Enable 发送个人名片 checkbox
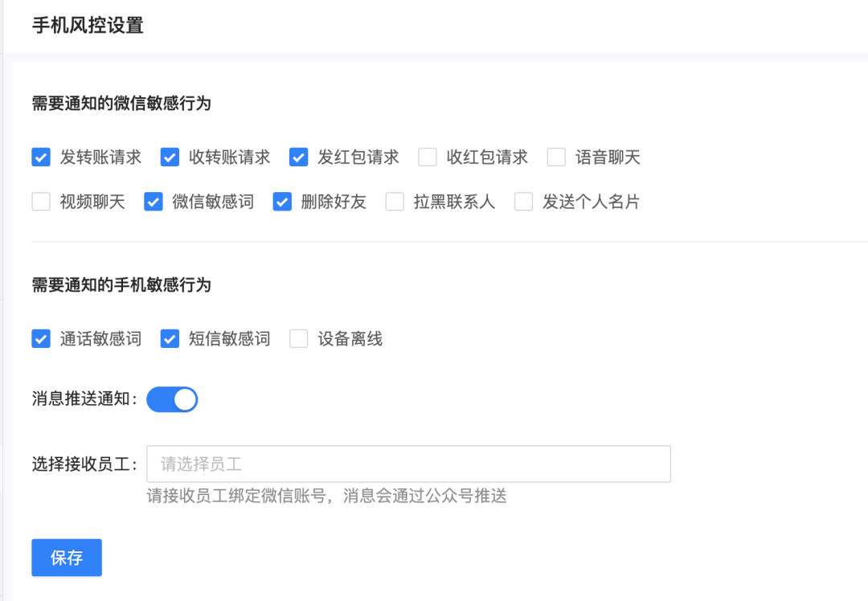 [x=524, y=202]
